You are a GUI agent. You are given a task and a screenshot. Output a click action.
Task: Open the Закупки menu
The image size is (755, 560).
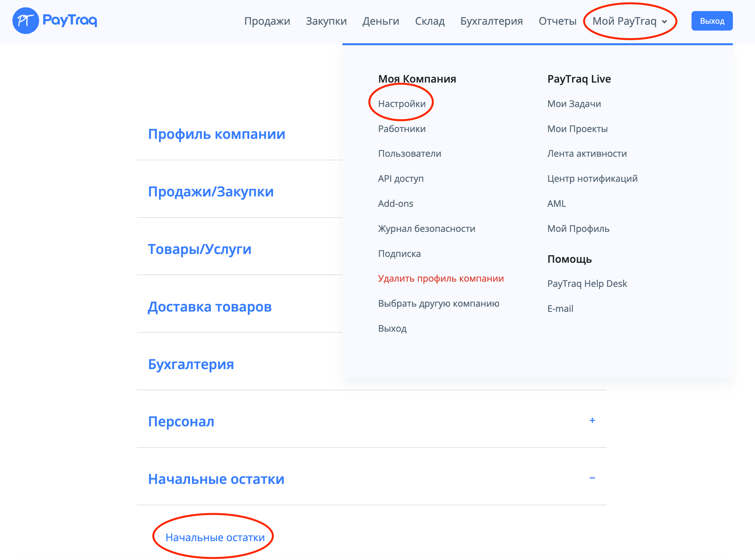pos(326,21)
